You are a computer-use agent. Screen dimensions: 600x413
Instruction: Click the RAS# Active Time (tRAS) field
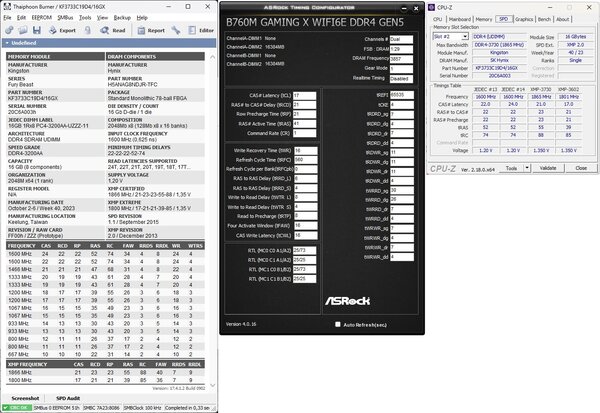pos(305,124)
